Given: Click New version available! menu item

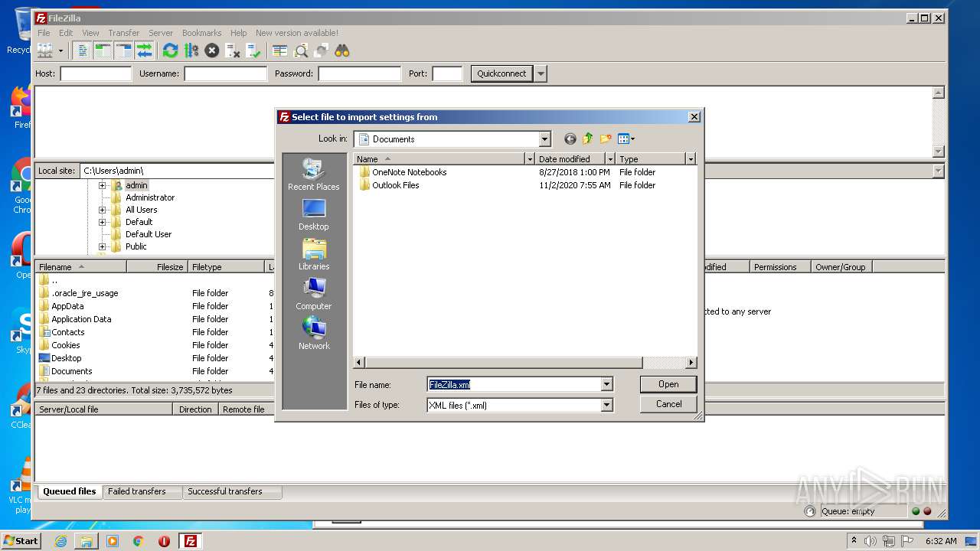Looking at the screenshot, I should click(x=297, y=33).
